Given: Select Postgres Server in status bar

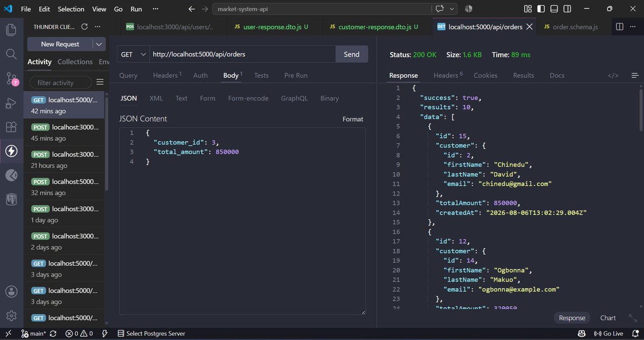Looking at the screenshot, I should point(151,334).
